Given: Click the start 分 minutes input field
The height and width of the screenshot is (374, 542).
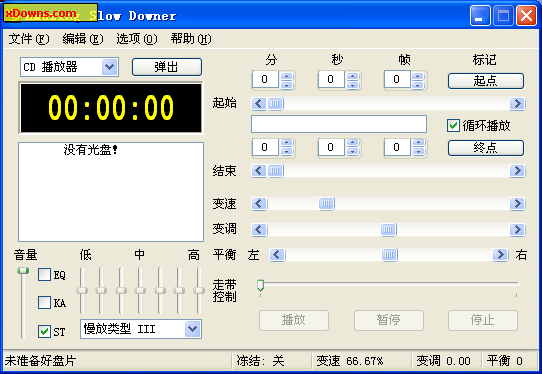Looking at the screenshot, I should click(265, 80).
